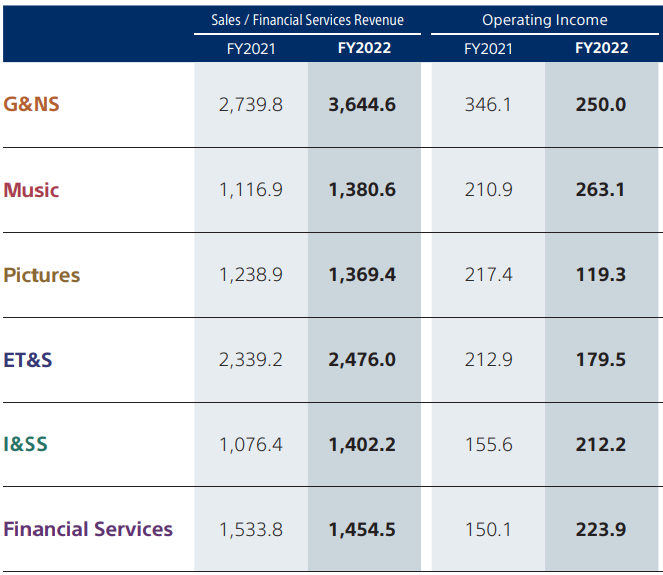The image size is (663, 575).
Task: Select G&NS FY2021 operating income 346.1
Action: [488, 104]
